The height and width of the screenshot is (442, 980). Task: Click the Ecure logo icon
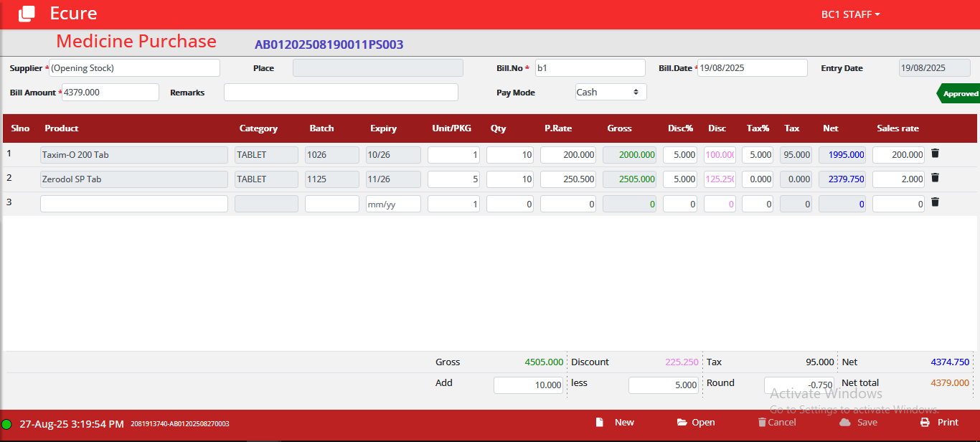point(27,14)
